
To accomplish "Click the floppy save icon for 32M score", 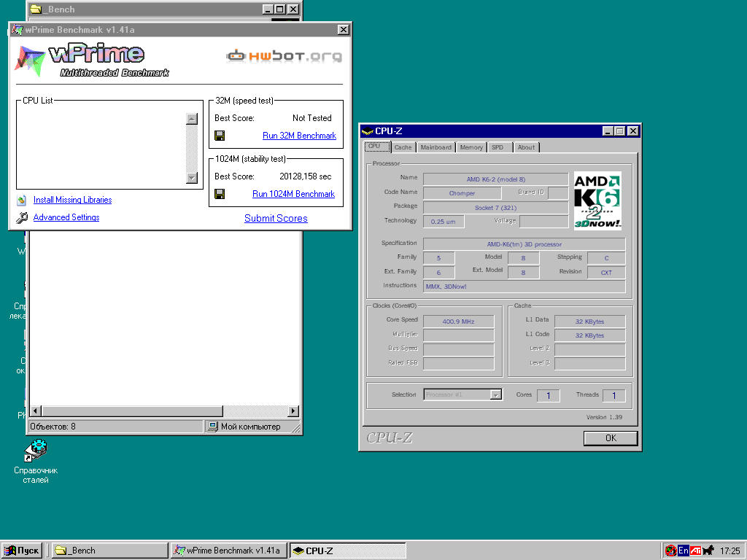I will tap(220, 136).
